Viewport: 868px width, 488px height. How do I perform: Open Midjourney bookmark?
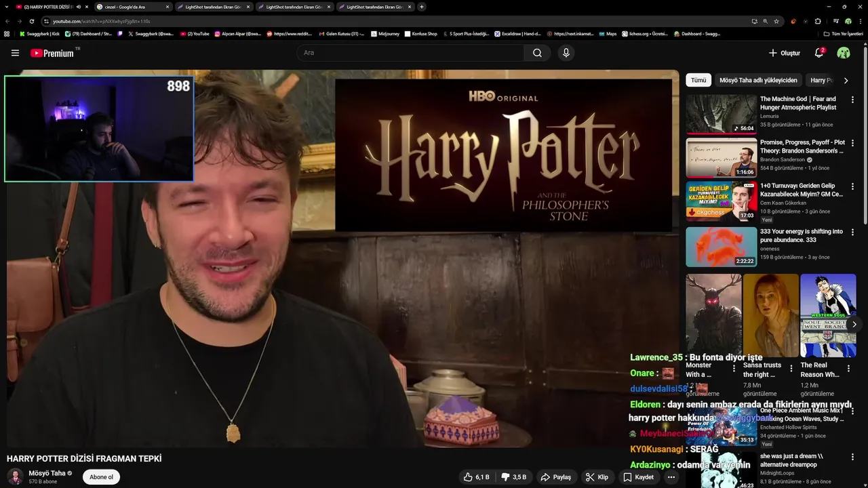click(385, 34)
